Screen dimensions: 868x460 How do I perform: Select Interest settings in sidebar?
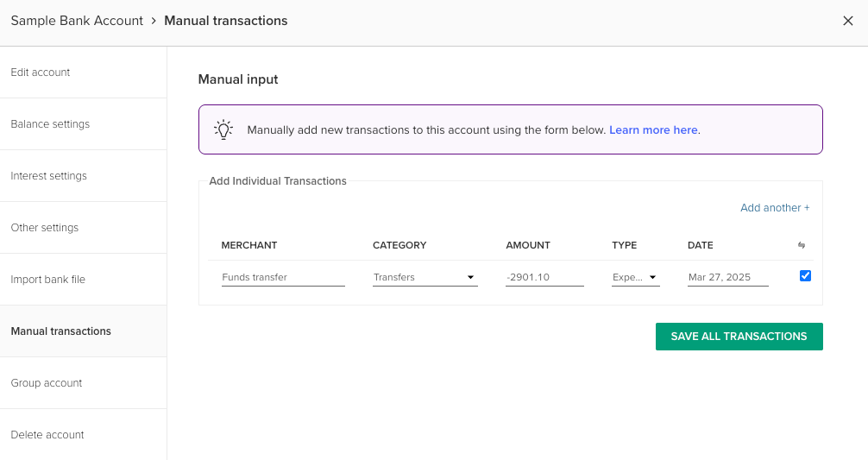click(83, 176)
